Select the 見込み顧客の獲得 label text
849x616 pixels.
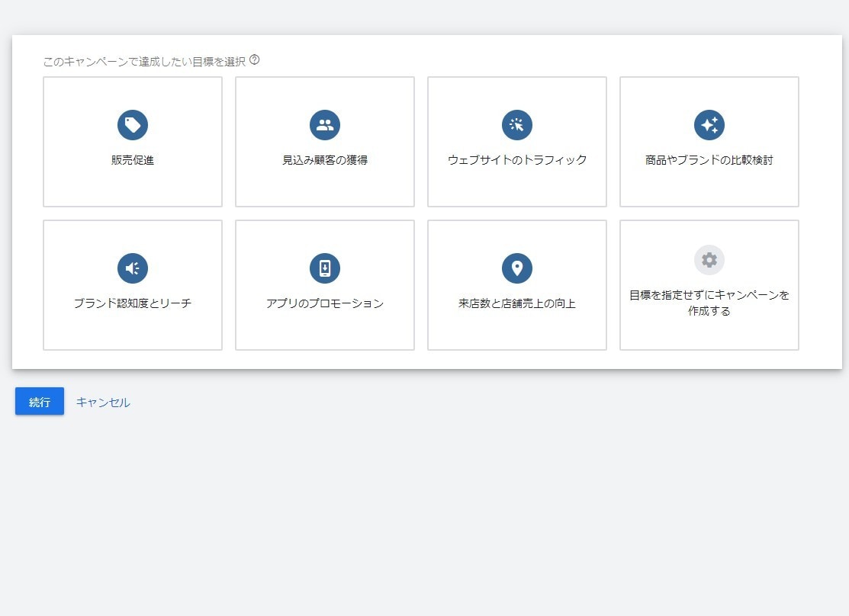pos(325,160)
